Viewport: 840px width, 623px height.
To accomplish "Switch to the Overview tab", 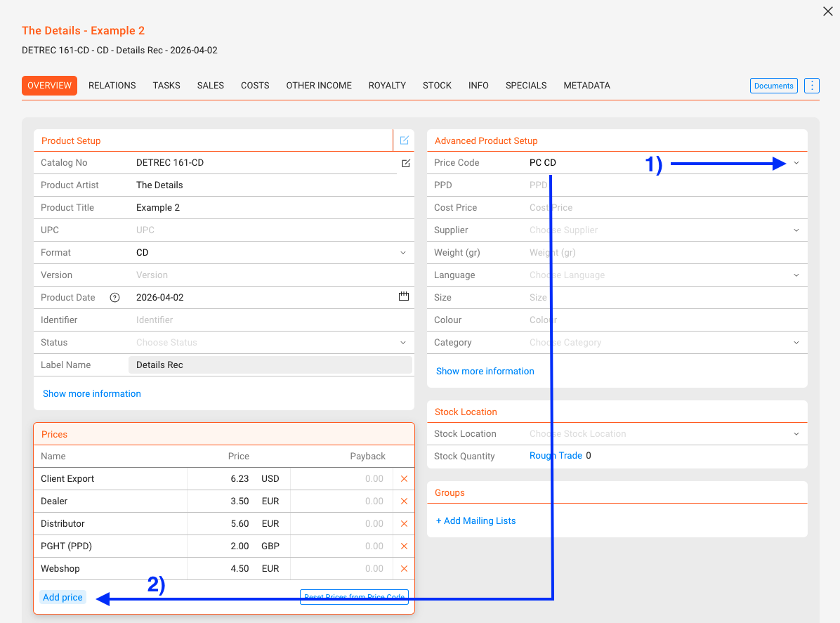I will [x=49, y=86].
